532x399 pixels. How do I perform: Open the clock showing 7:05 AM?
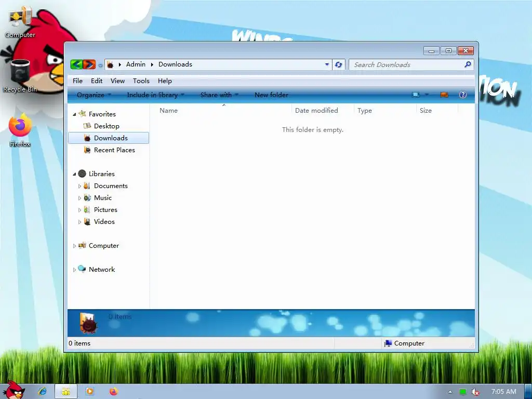504,392
